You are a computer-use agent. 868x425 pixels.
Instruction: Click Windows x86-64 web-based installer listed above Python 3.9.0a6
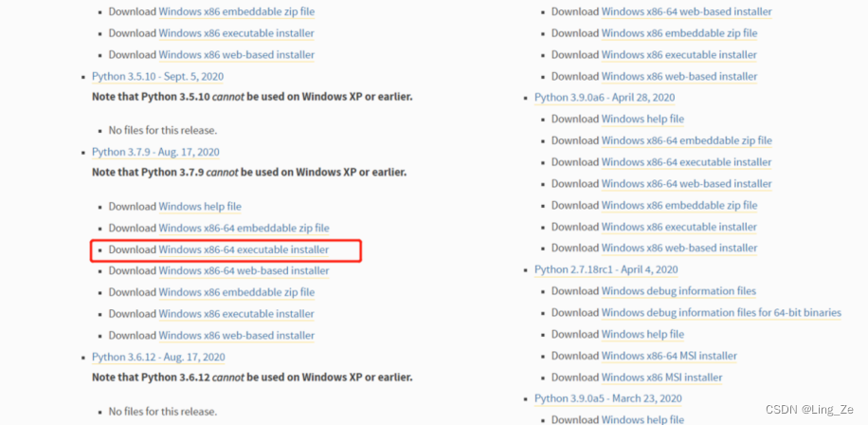click(686, 11)
